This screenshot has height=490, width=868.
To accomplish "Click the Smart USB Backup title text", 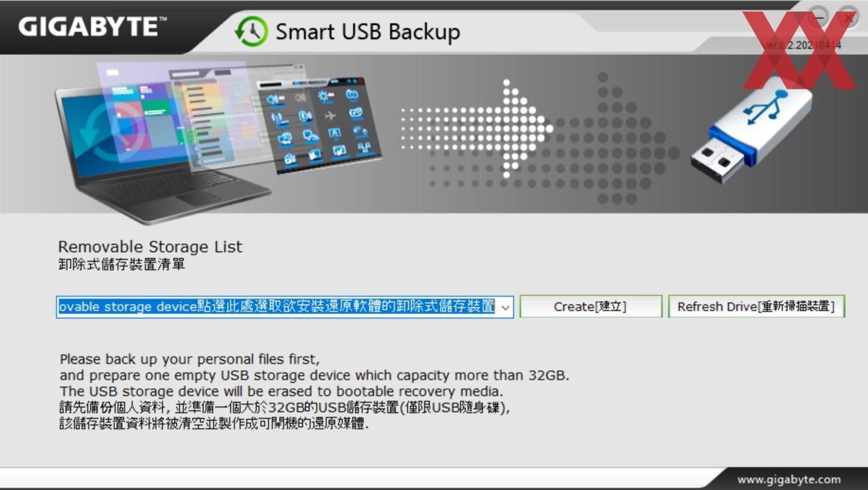I will (368, 32).
